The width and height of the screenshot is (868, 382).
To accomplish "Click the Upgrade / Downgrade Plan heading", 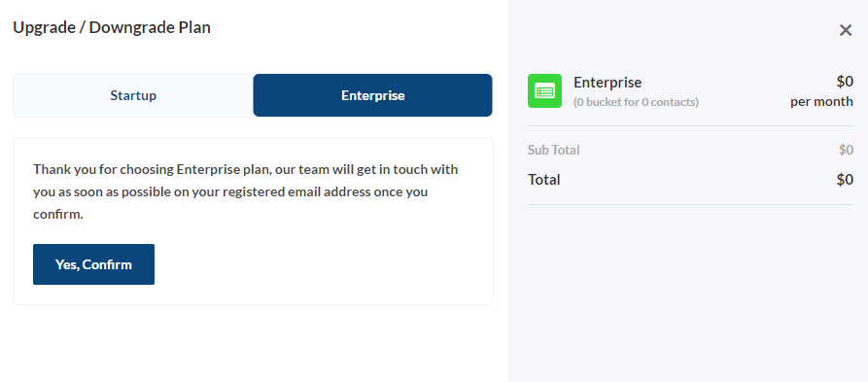I will tap(112, 27).
